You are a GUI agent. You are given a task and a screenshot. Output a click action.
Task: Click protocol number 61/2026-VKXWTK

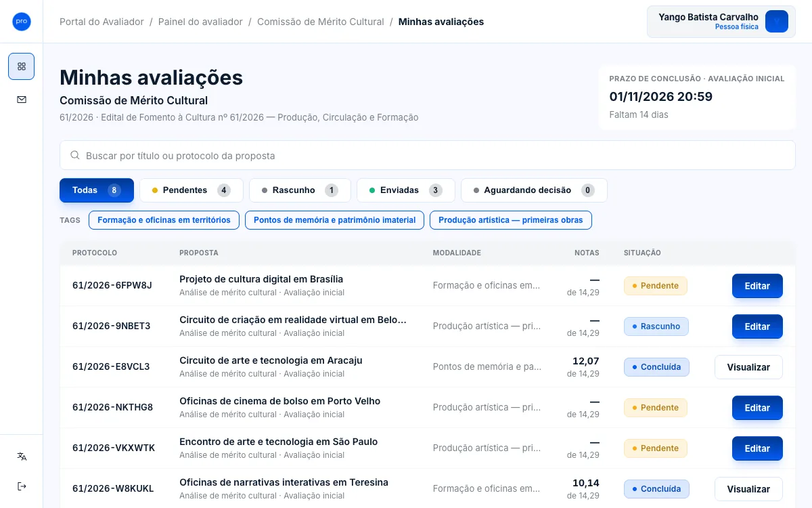(x=114, y=448)
